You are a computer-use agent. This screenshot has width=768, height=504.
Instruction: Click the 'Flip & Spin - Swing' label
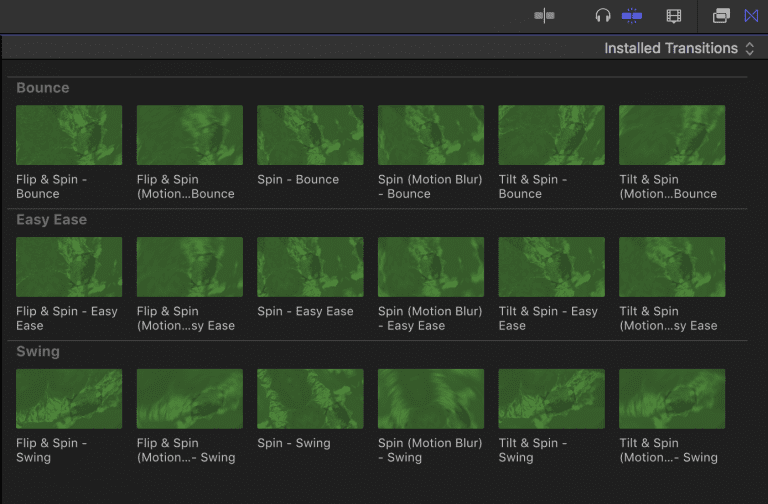click(51, 450)
